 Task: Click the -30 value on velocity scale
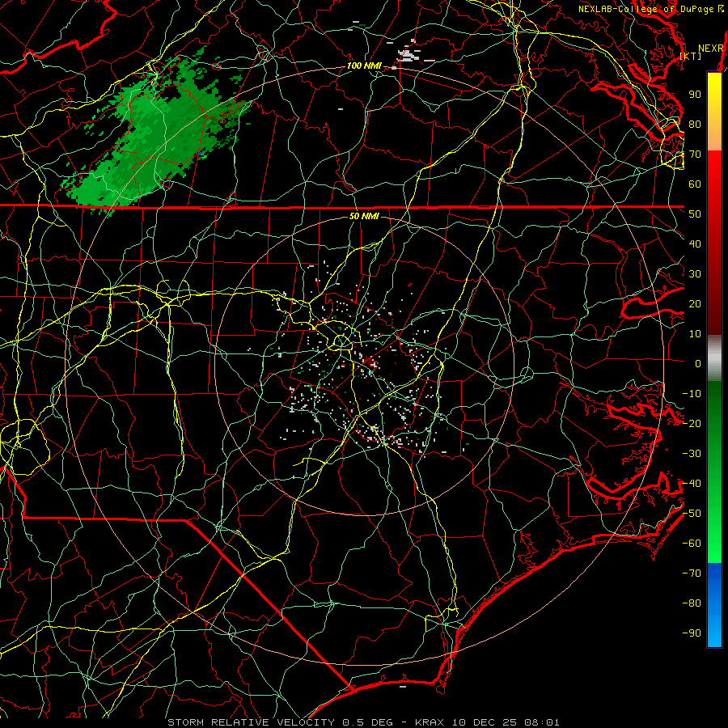click(692, 454)
